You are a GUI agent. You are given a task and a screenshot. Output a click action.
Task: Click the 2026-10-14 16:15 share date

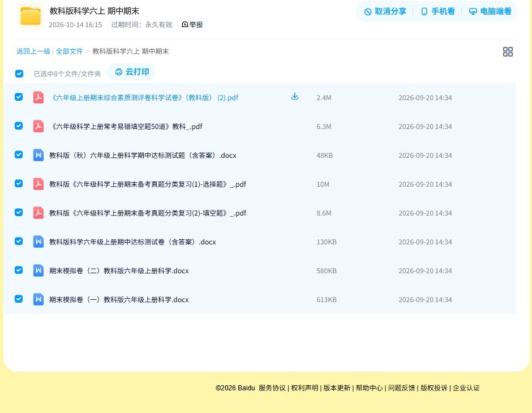click(x=75, y=25)
